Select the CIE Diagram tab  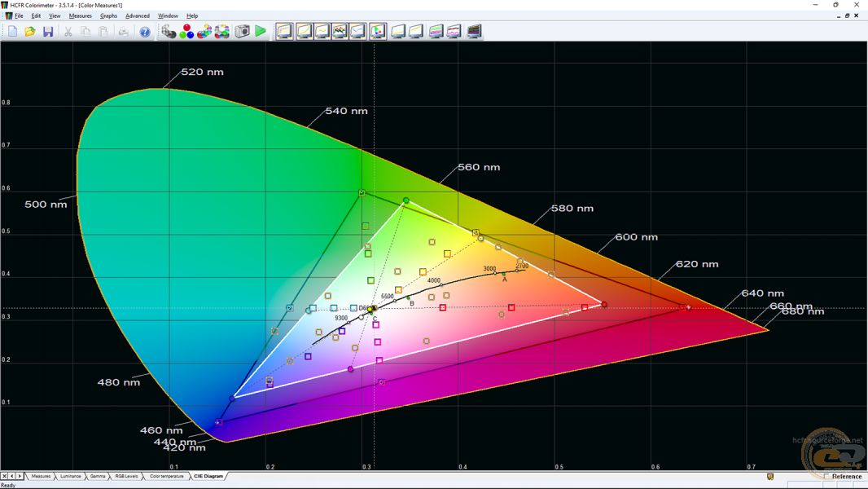point(208,476)
